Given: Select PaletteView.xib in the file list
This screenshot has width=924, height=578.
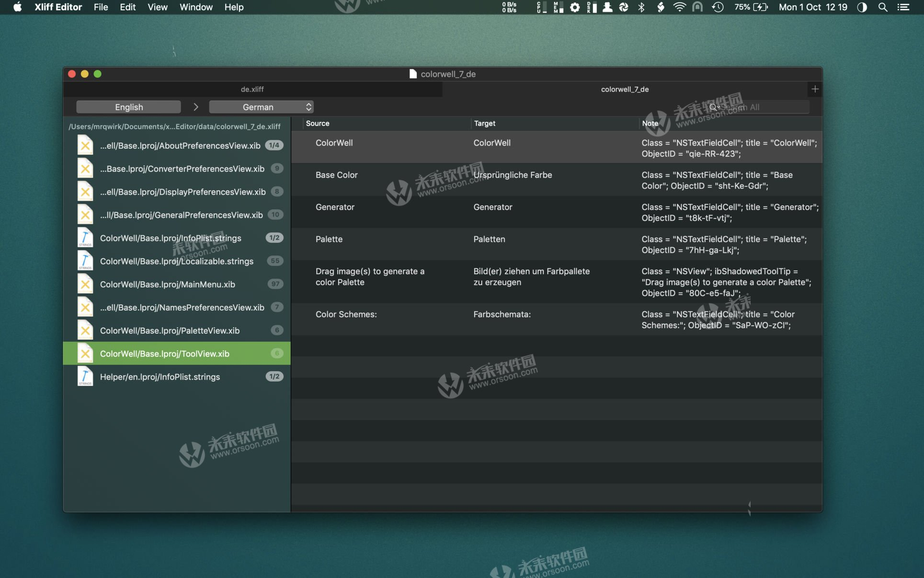Looking at the screenshot, I should tap(170, 331).
